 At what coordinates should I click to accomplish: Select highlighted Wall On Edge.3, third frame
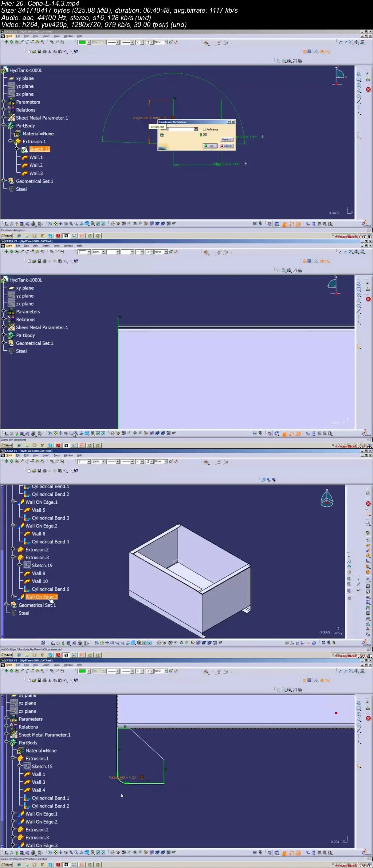(x=42, y=597)
